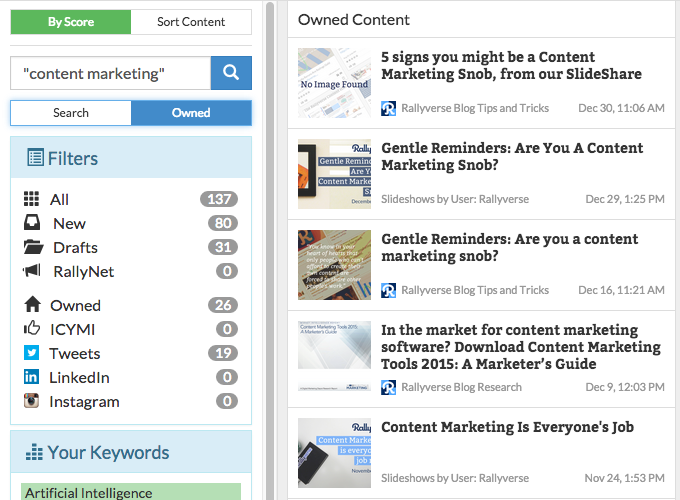Open Content Marketing Is Everyone's Job thumbnail
Screen dimensions: 680x500
[334, 453]
